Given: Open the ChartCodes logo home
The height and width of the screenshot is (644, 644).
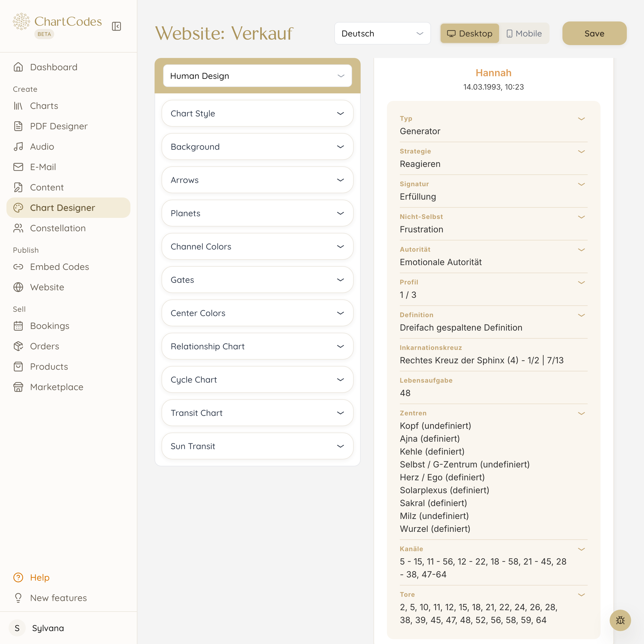Looking at the screenshot, I should [x=57, y=22].
